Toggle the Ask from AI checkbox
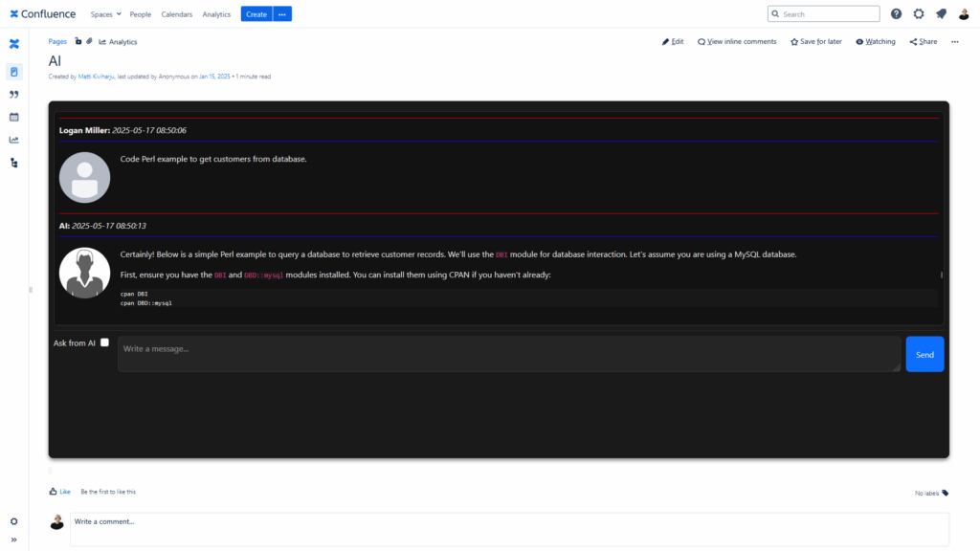Image resolution: width=980 pixels, height=551 pixels. 104,342
